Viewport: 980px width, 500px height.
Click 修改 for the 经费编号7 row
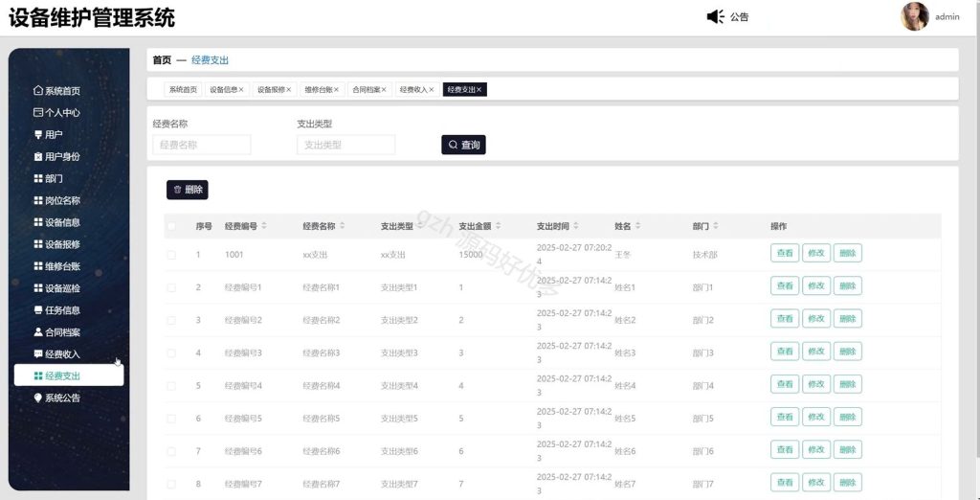(816, 483)
